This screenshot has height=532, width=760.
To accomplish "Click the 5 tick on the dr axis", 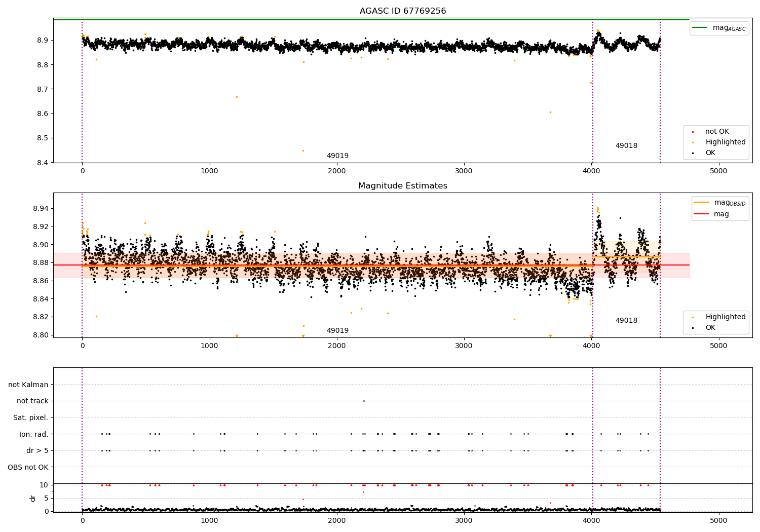I will [x=47, y=498].
